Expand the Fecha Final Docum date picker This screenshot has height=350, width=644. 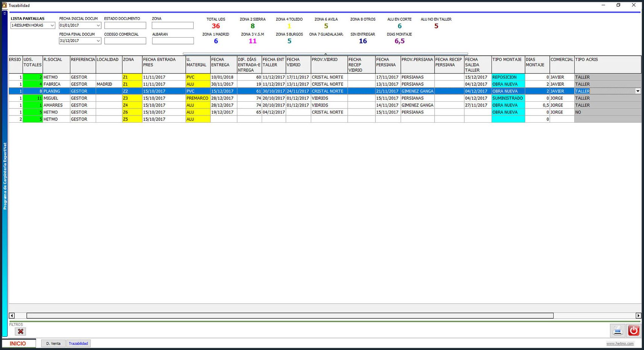point(98,41)
